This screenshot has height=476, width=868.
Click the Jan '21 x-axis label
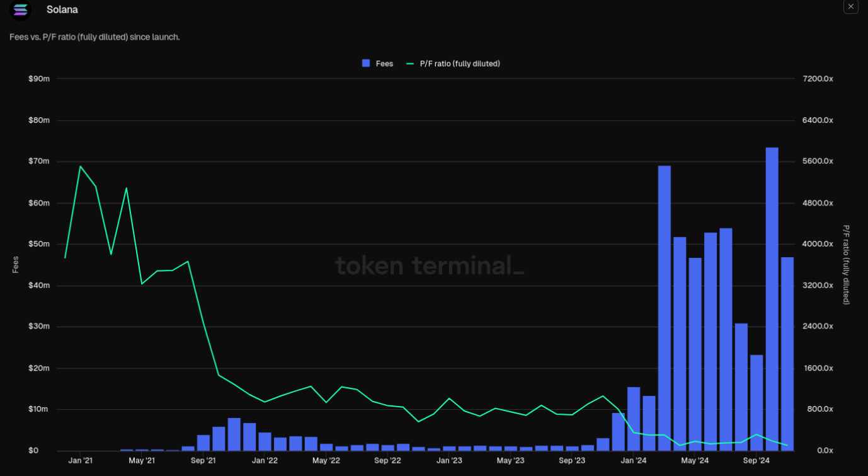coord(80,460)
